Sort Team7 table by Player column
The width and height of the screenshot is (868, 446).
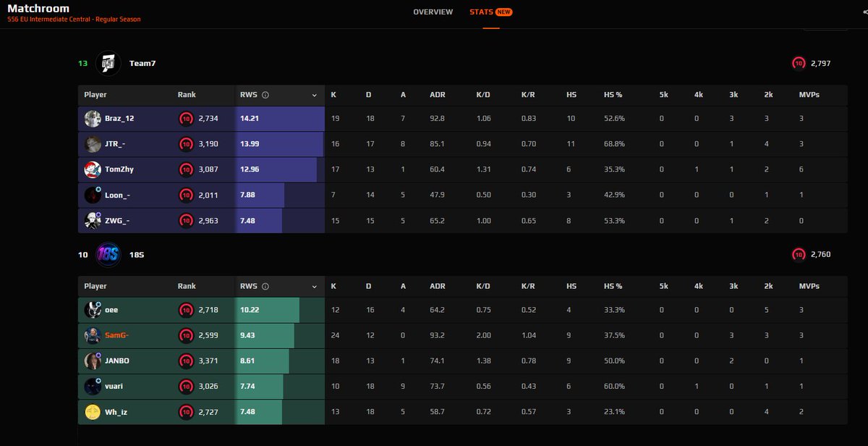click(95, 95)
